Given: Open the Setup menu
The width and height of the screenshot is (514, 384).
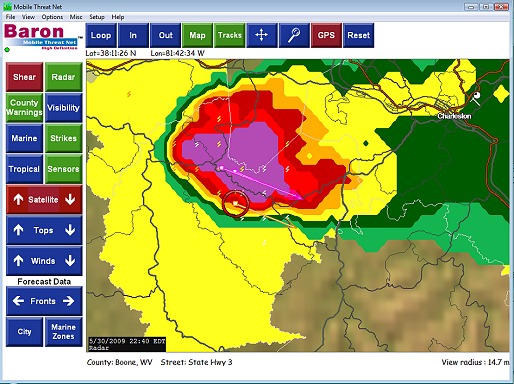Looking at the screenshot, I should tap(97, 17).
